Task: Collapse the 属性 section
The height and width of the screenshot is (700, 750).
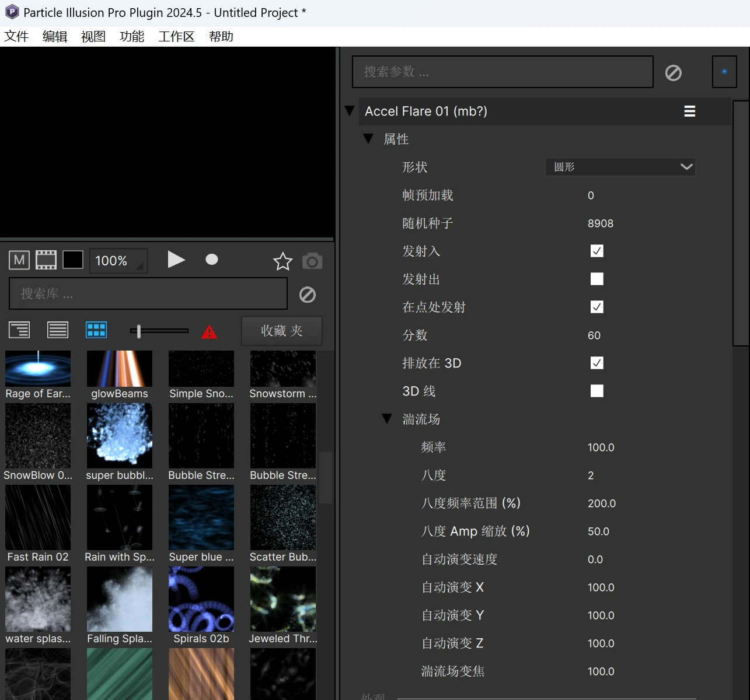Action: coord(368,139)
